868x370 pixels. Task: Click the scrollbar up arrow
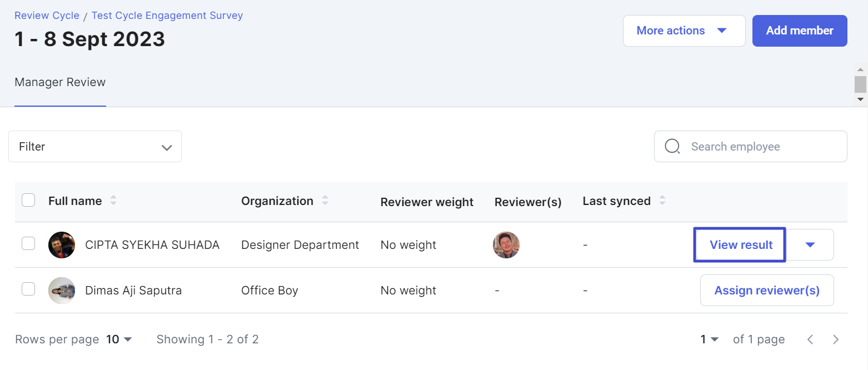[860, 70]
